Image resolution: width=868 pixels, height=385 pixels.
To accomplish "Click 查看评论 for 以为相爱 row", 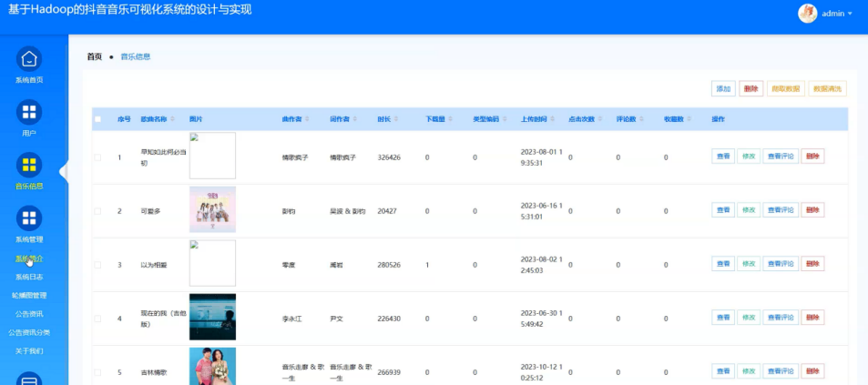I will coord(781,263).
